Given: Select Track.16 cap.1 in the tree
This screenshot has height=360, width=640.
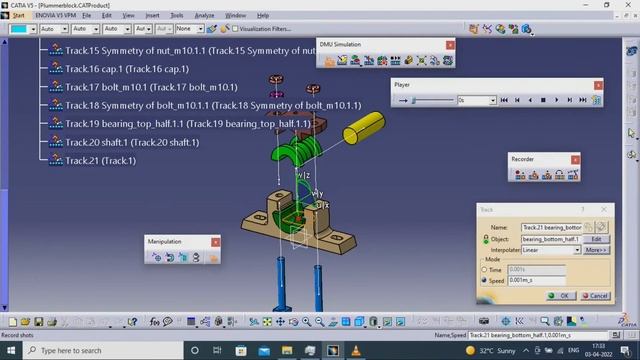Looking at the screenshot, I should tap(127, 69).
